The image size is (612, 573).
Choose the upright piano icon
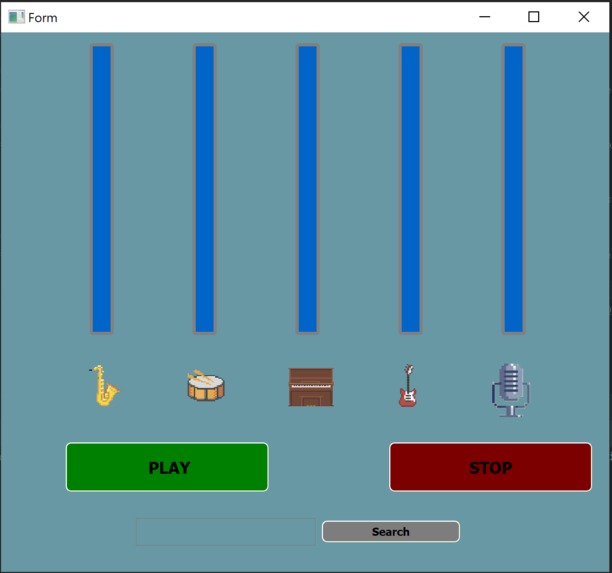(x=311, y=387)
